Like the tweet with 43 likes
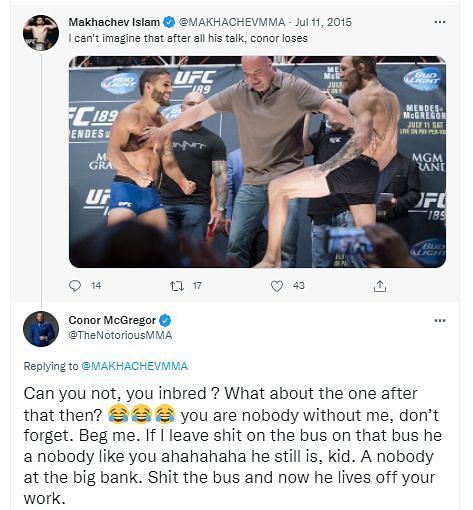 click(277, 286)
